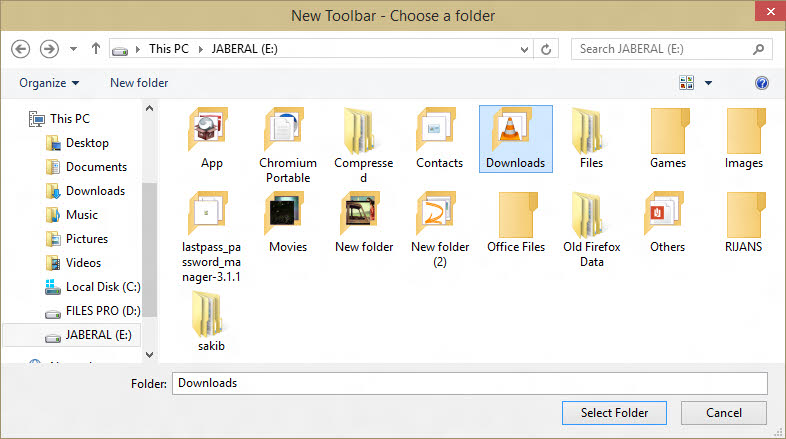Select JABERAL (E:) in navigation pane

click(x=72, y=335)
